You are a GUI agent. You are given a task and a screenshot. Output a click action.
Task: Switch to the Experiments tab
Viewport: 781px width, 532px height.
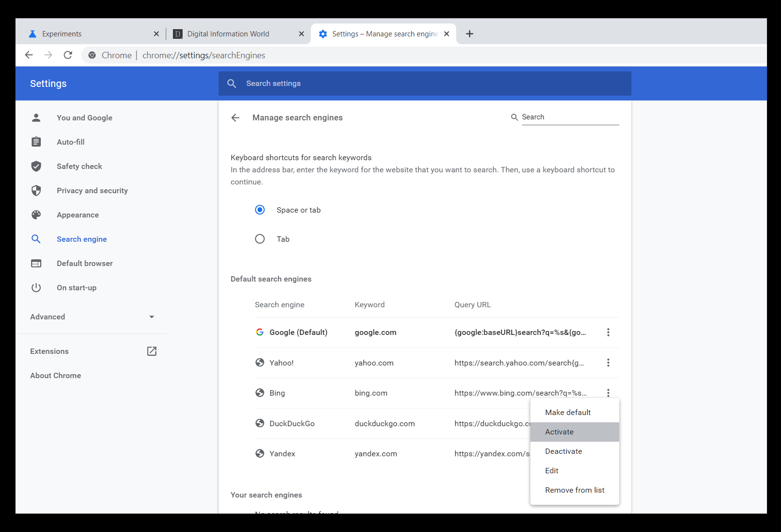92,33
